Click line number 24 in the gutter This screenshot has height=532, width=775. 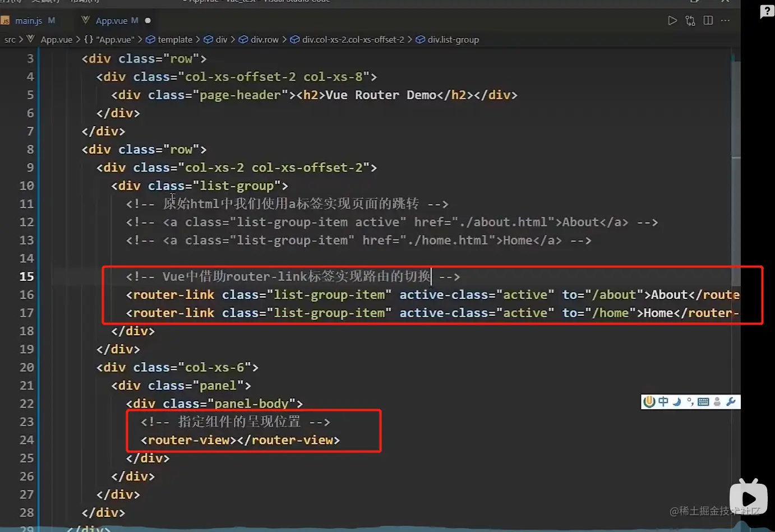[x=26, y=440]
